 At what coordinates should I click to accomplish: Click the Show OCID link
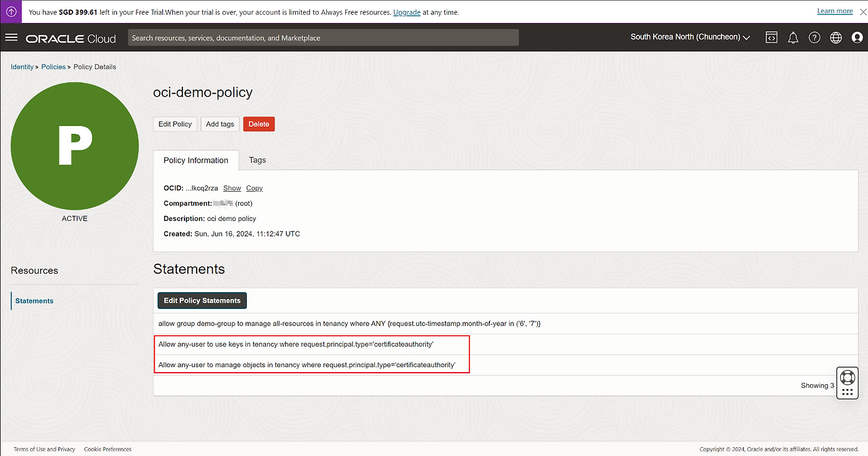click(232, 188)
